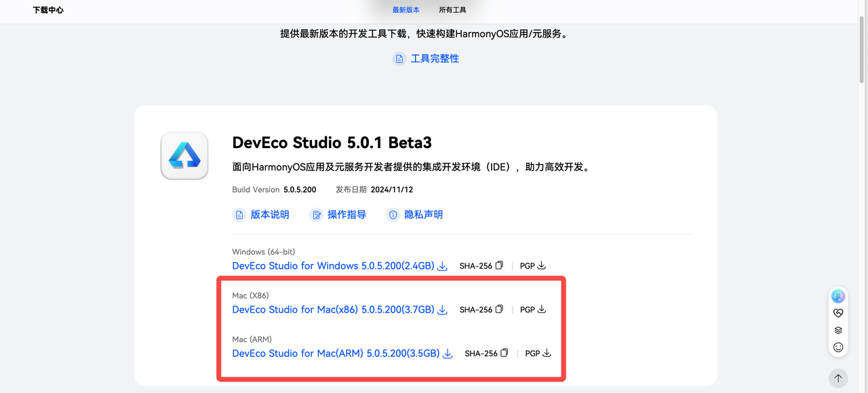Click the build version number 5.0.5.200
The image size is (868, 393).
[300, 190]
